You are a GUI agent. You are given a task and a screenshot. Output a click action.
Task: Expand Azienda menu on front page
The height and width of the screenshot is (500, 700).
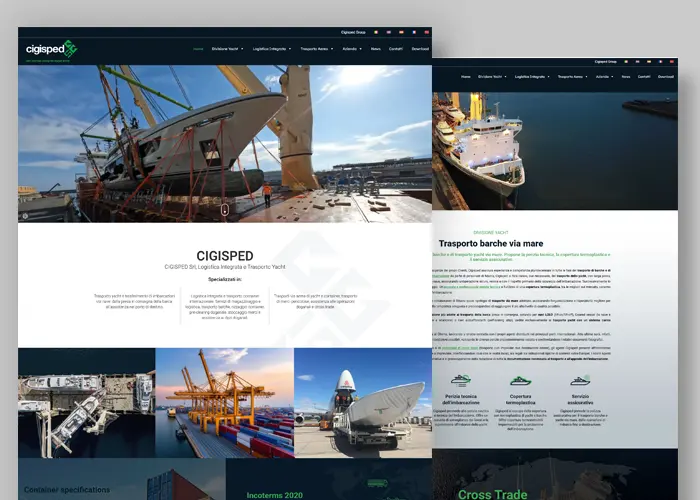click(x=352, y=49)
